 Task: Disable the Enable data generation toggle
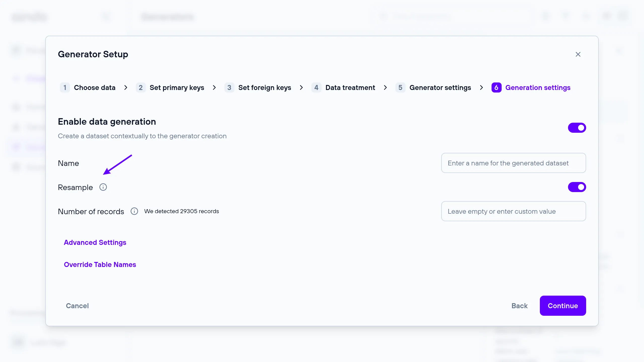(x=577, y=128)
